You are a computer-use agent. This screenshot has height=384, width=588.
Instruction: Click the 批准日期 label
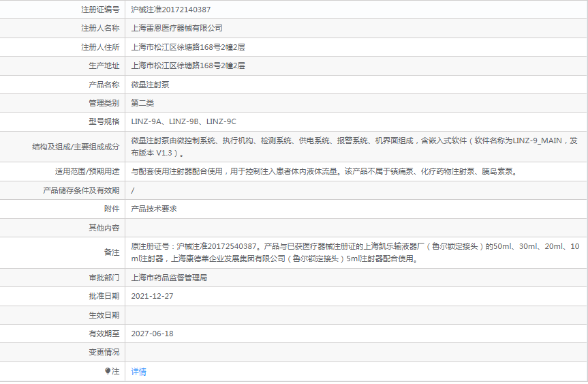tap(104, 296)
